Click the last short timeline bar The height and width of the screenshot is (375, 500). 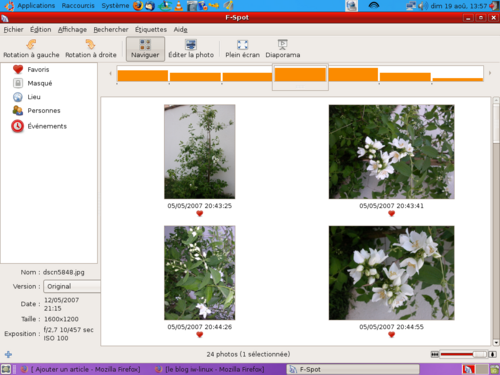[x=458, y=79]
